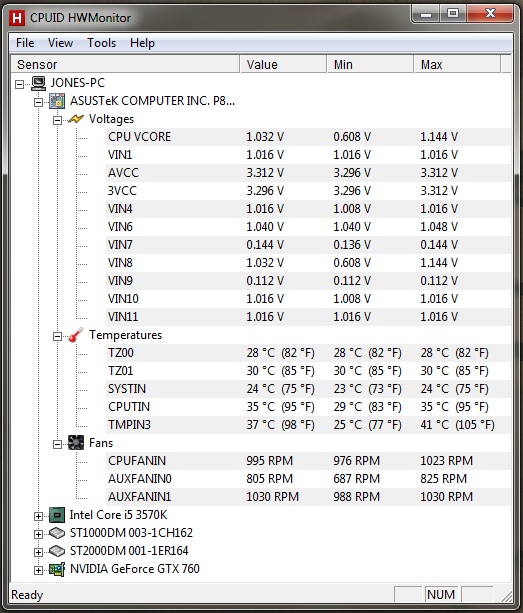The width and height of the screenshot is (523, 613).
Task: Select the TMPIN3 temperature row
Action: click(308, 425)
